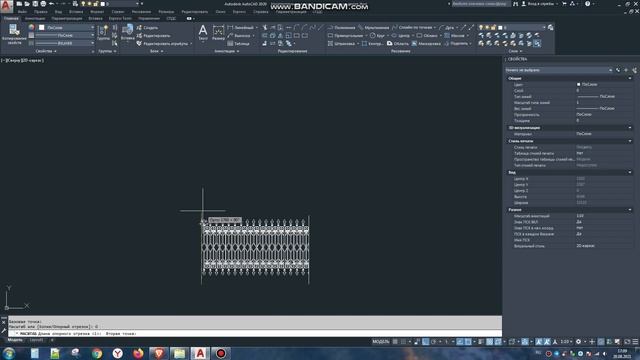Select the Hatch (Штриховка) tool
The width and height of the screenshot is (640, 360).
[x=341, y=43]
